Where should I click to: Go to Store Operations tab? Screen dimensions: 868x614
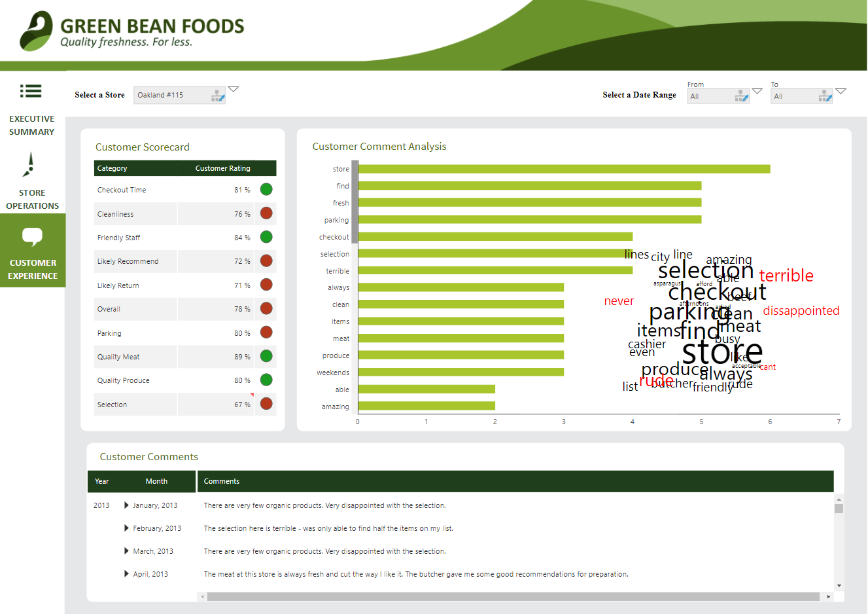click(32, 199)
